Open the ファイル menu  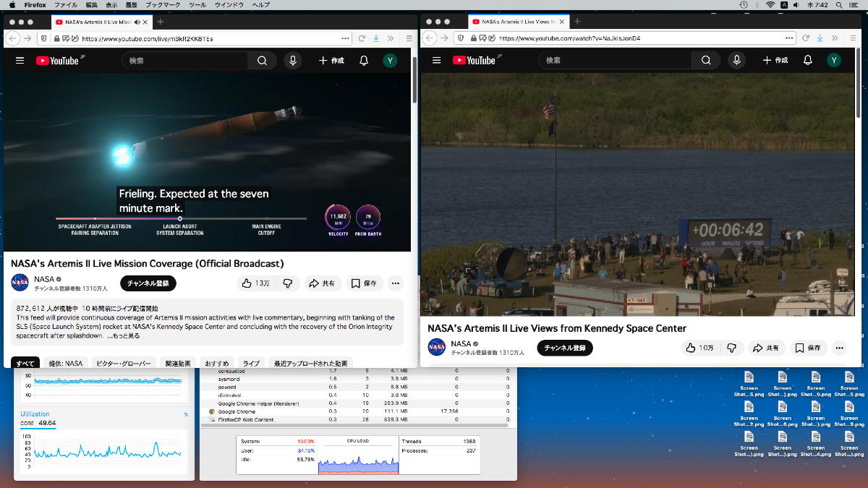(67, 5)
